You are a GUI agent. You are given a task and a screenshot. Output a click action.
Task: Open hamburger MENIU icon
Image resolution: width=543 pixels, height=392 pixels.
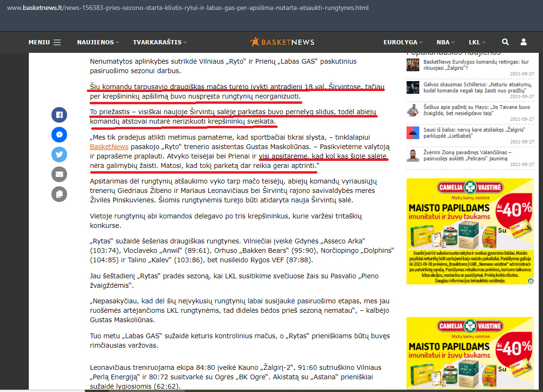tap(57, 42)
